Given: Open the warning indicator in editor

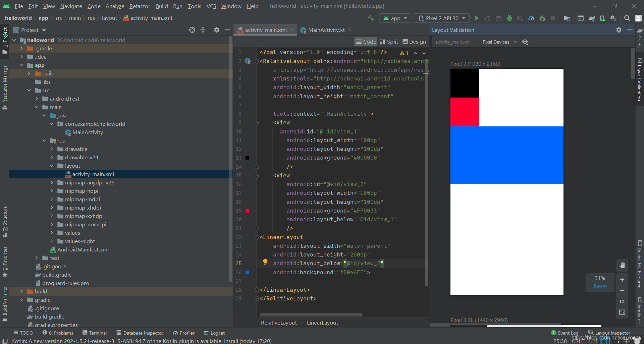Looking at the screenshot, I should click(x=404, y=53).
